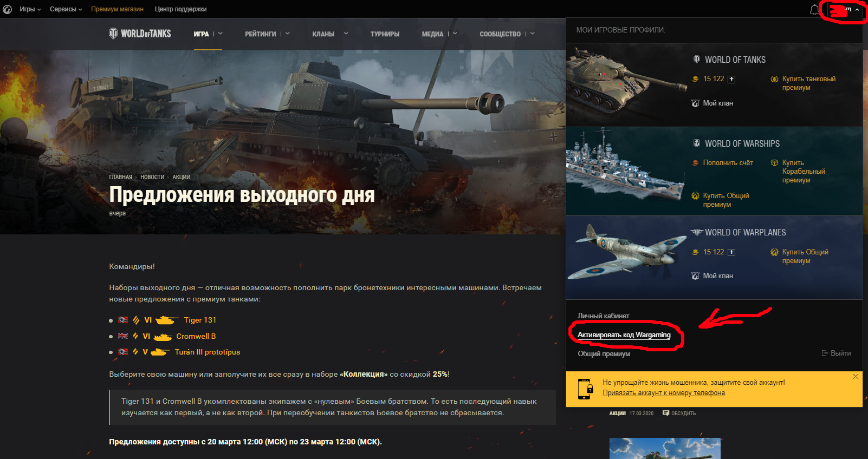Expand the СООБЩЕСТВО menu chevron
868x459 pixels.
click(x=533, y=34)
